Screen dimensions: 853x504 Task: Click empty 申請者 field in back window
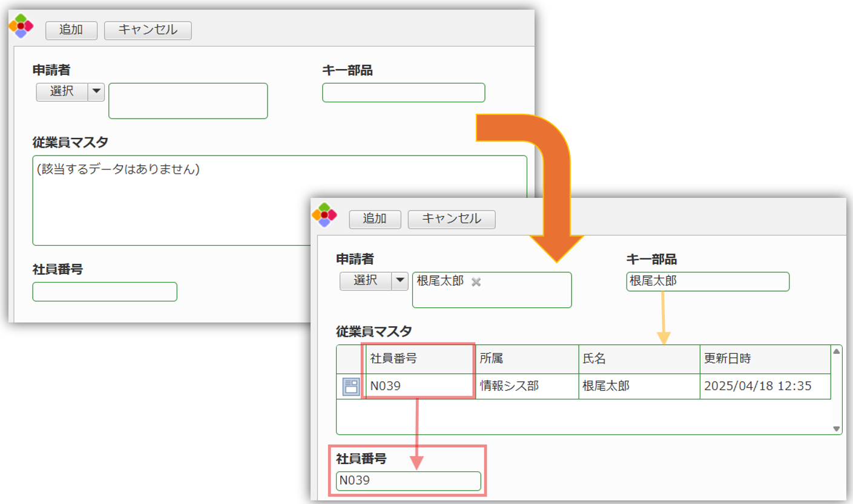[188, 101]
